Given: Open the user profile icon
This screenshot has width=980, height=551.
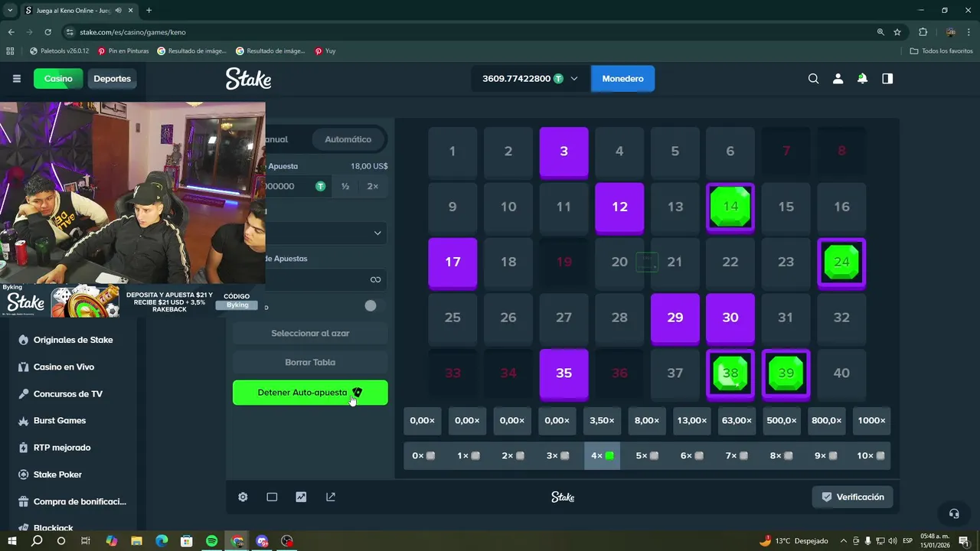Looking at the screenshot, I should [x=838, y=79].
